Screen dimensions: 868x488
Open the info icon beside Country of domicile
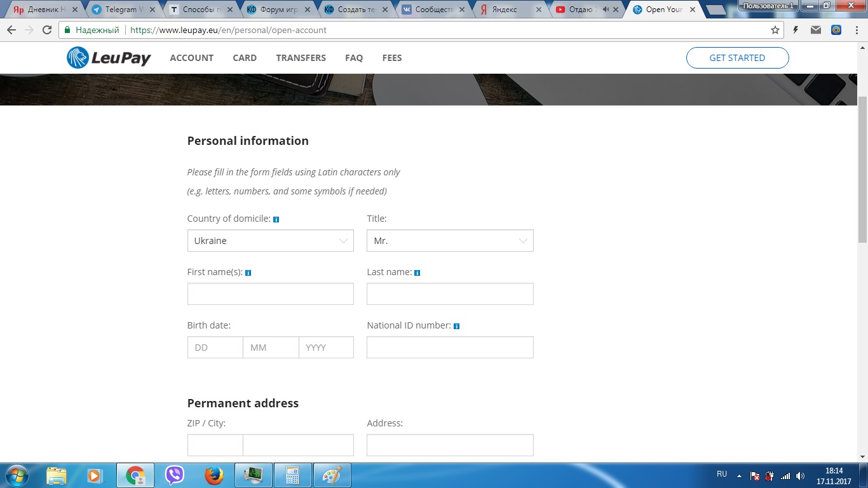pyautogui.click(x=276, y=219)
